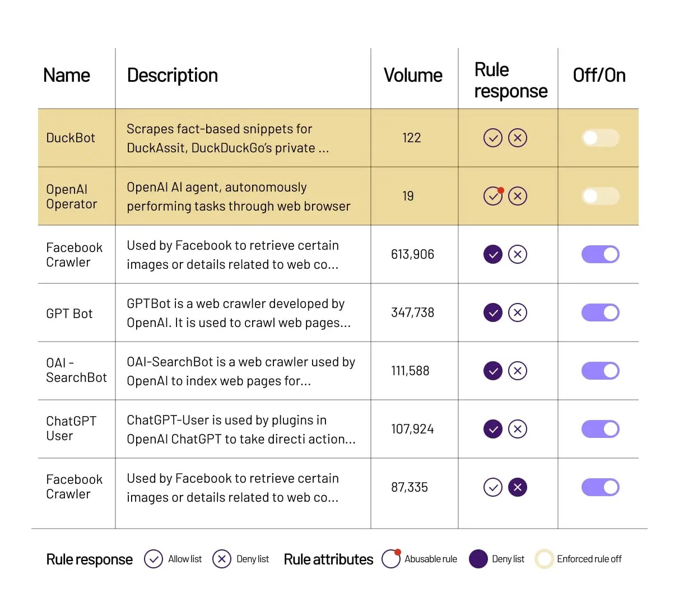Image resolution: width=679 pixels, height=616 pixels.
Task: Open the GPTBot description text
Action: pos(239,313)
